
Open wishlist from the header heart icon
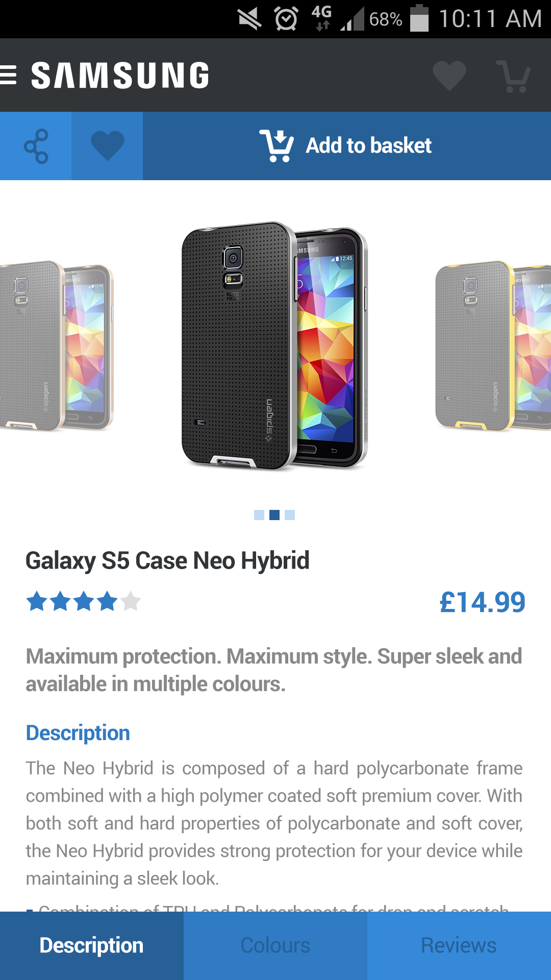click(x=449, y=76)
